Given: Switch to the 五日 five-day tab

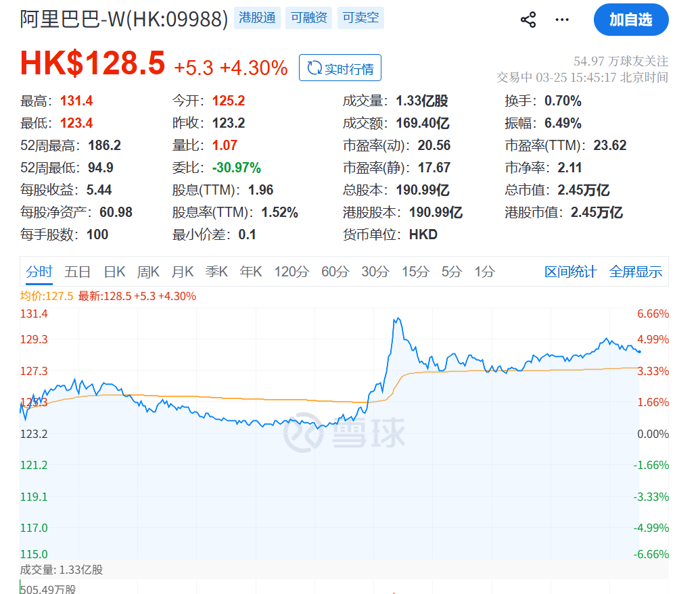Looking at the screenshot, I should point(77,270).
